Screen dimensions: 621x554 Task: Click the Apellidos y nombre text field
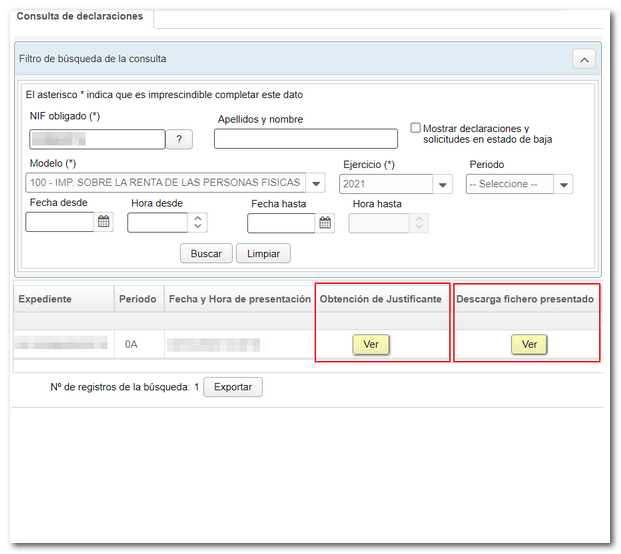click(x=305, y=140)
